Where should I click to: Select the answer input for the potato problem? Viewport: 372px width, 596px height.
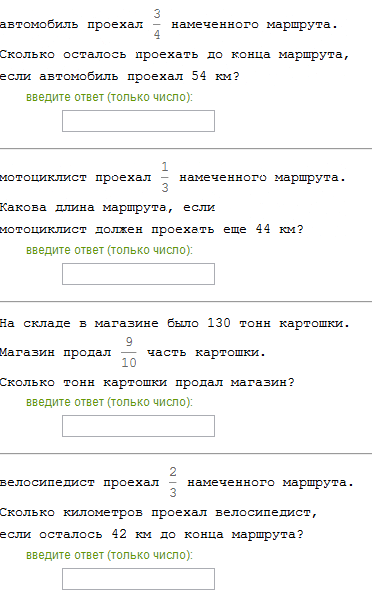pyautogui.click(x=138, y=426)
